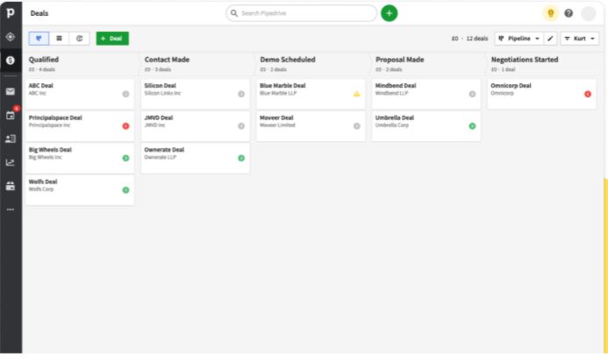
Task: Click the Blue Marble Deal warning triangle icon
Action: tap(357, 94)
